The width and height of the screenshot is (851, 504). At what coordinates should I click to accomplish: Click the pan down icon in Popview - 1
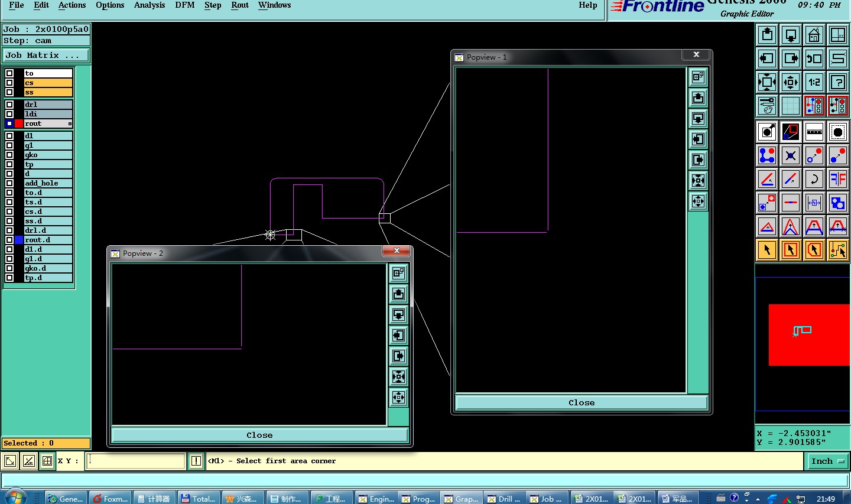pyautogui.click(x=698, y=118)
